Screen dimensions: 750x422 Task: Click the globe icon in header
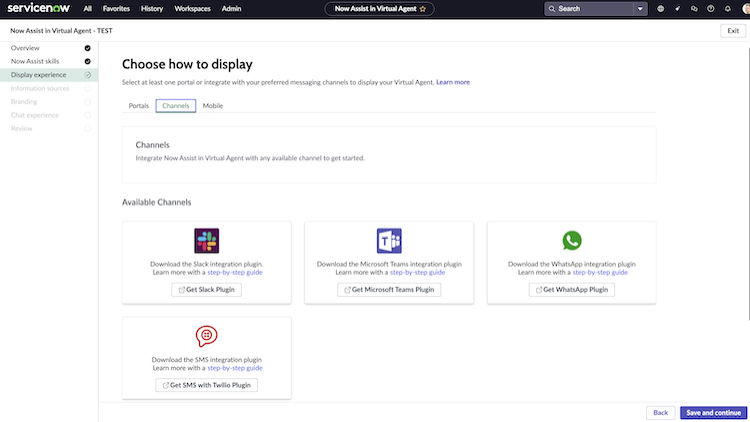(x=661, y=9)
